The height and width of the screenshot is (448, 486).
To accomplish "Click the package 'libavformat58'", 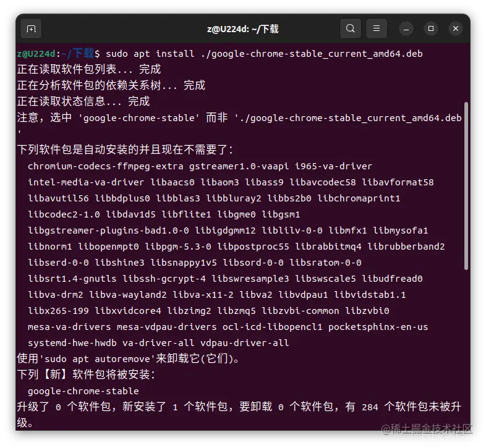I will (398, 182).
